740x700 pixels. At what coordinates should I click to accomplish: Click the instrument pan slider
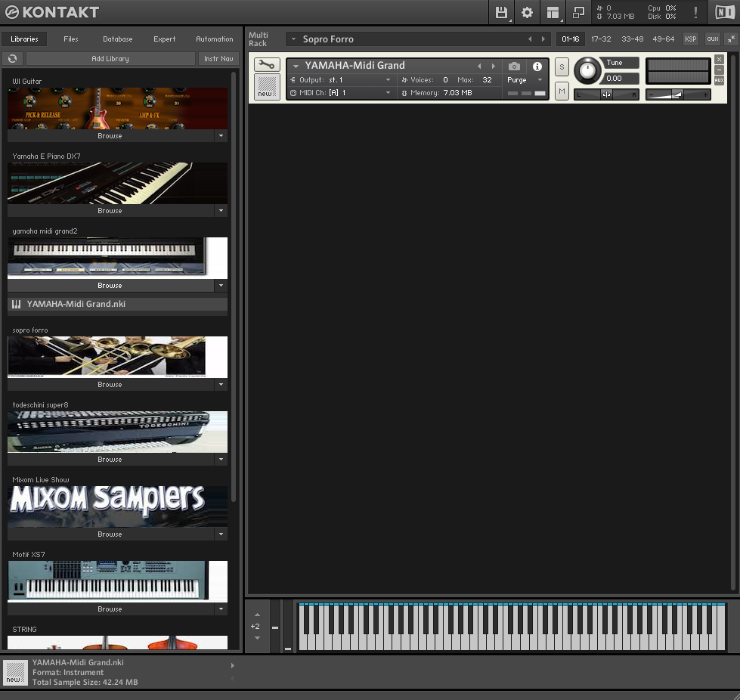click(x=606, y=94)
